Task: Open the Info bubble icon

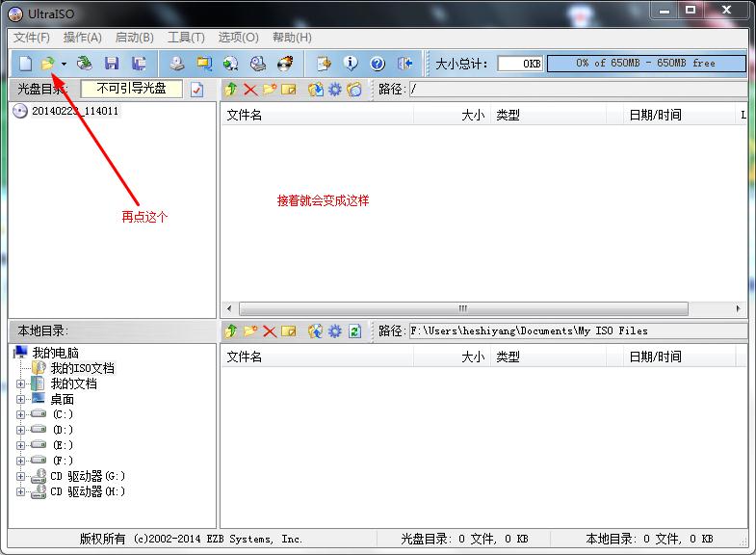Action: tap(351, 64)
